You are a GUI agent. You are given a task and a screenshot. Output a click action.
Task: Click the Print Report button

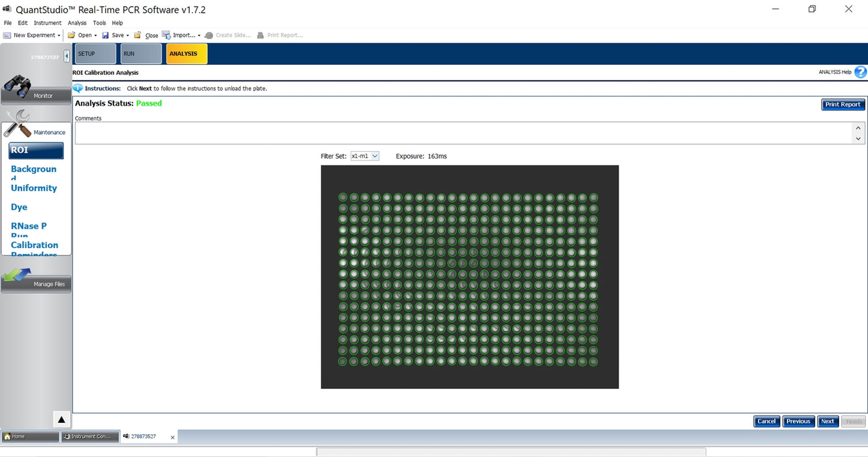click(x=843, y=104)
